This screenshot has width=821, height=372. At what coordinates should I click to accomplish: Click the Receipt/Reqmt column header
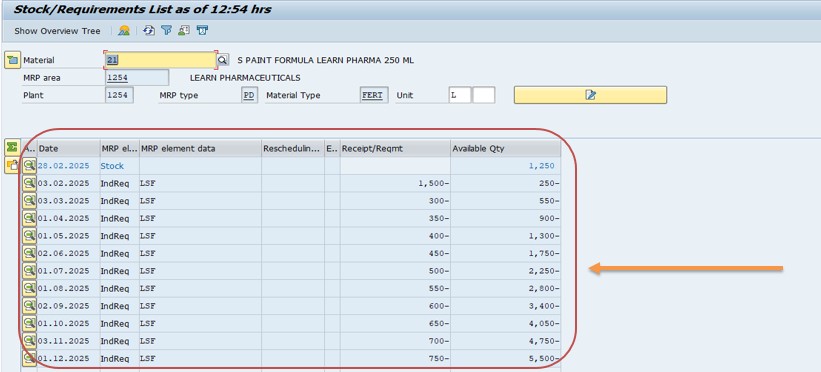pyautogui.click(x=395, y=148)
